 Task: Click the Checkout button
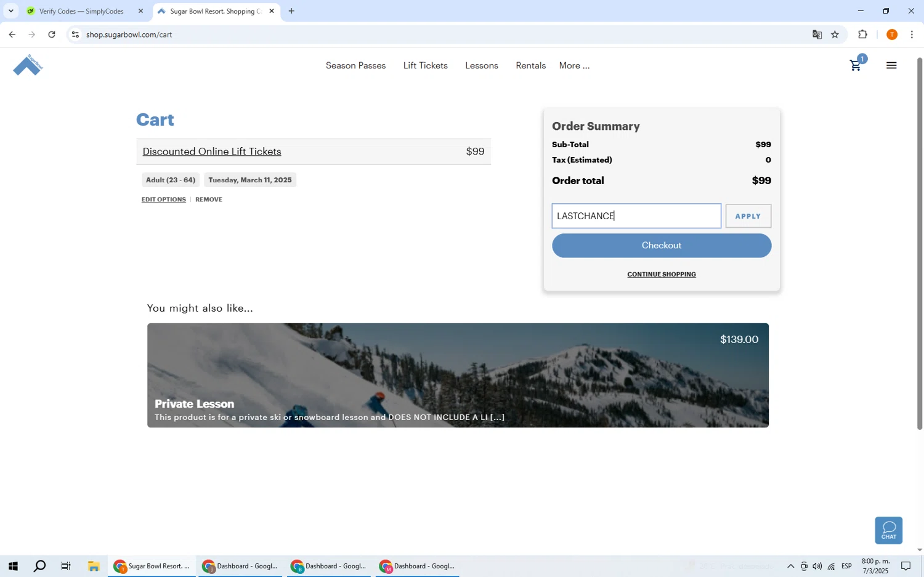662,245
